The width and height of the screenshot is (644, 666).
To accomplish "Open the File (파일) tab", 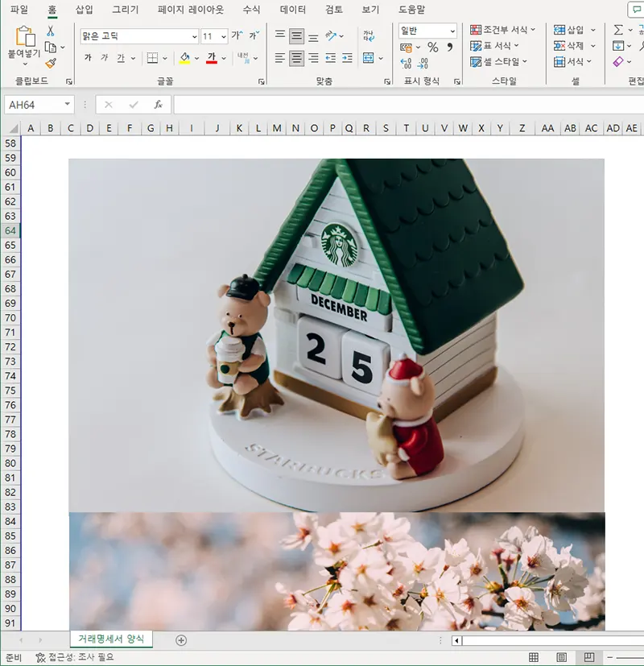I will click(19, 10).
